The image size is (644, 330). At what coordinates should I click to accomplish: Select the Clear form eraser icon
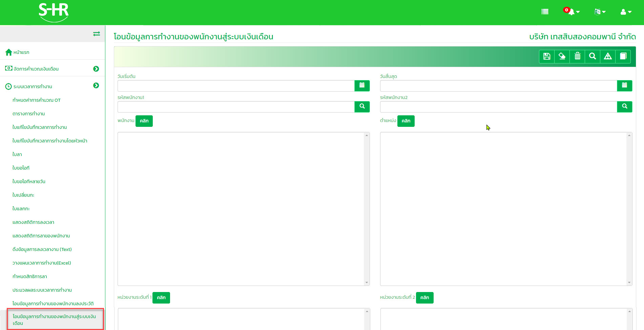562,56
